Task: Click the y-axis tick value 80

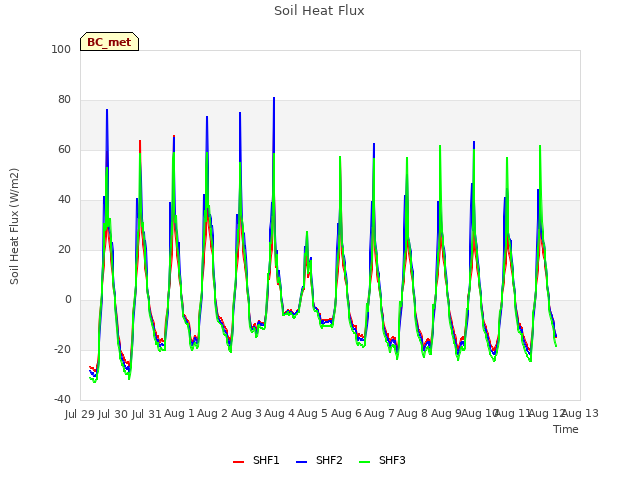Action: pos(64,100)
